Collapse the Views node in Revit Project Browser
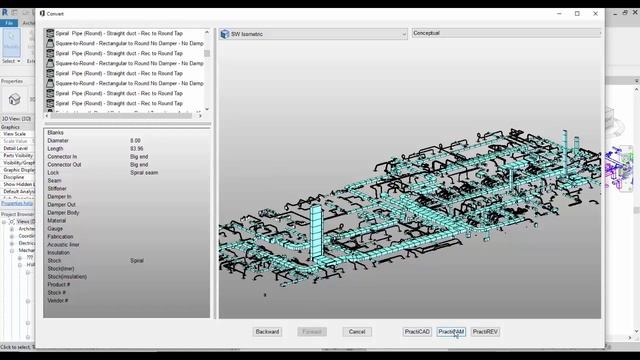This screenshot has width=640, height=360. pyautogui.click(x=4, y=222)
